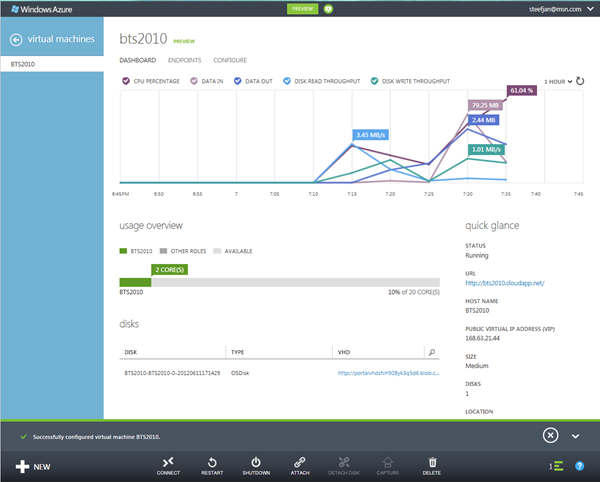Click the 1.01 MB/s disk write label
Image resolution: width=600 pixels, height=482 pixels.
click(486, 150)
